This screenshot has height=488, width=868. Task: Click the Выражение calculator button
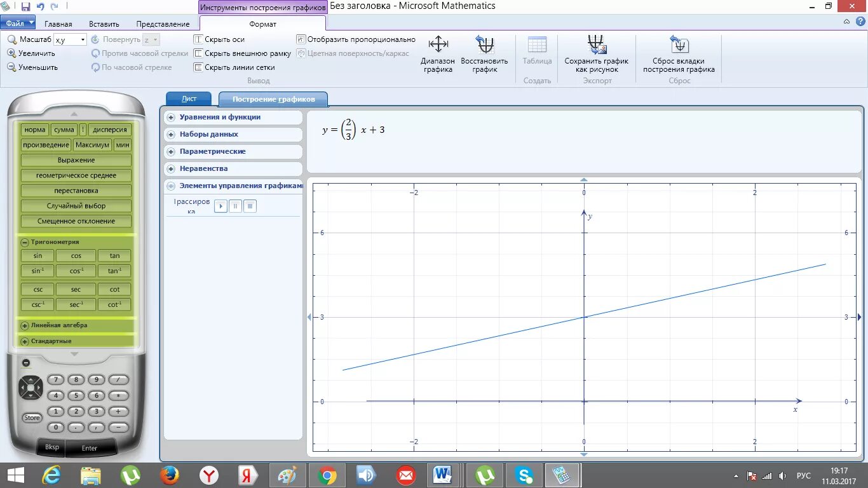point(76,160)
